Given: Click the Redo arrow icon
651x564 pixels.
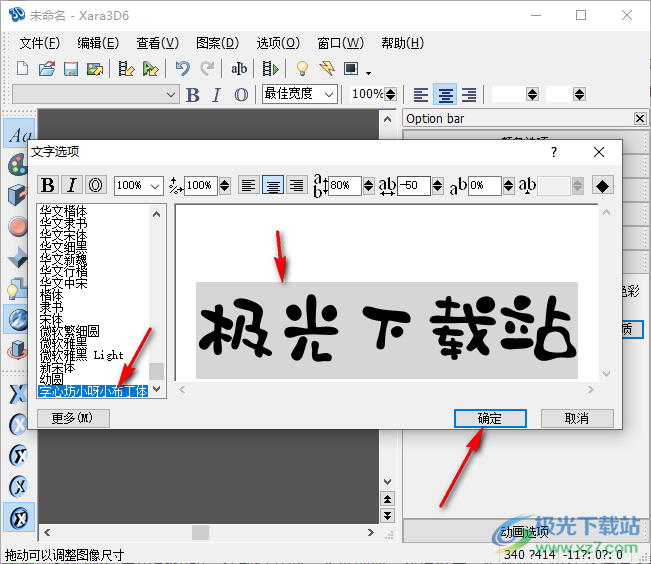Looking at the screenshot, I should pos(207,69).
